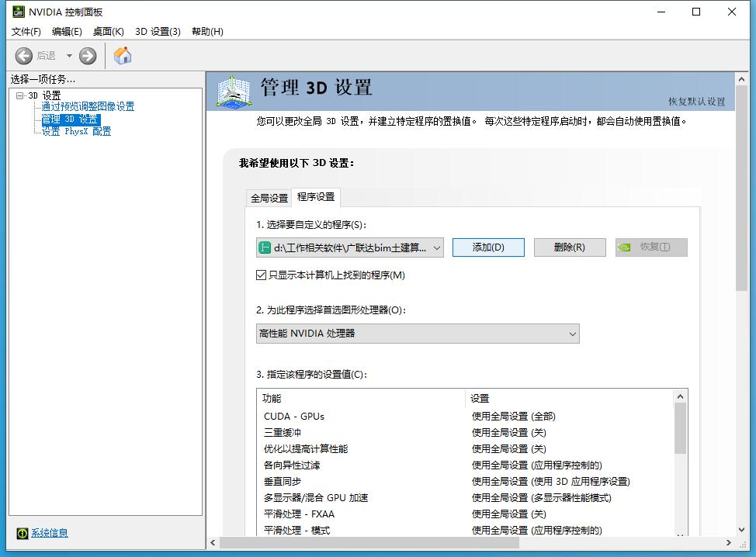Click settings list scroll up arrow
This screenshot has height=557, width=756.
[680, 396]
